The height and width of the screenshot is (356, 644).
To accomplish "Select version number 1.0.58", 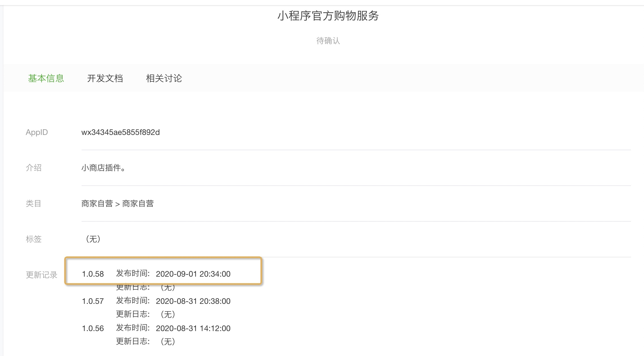I will [x=93, y=274].
